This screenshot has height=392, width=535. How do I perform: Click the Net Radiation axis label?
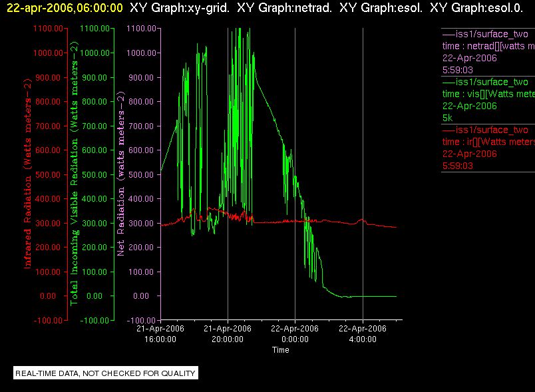(121, 174)
